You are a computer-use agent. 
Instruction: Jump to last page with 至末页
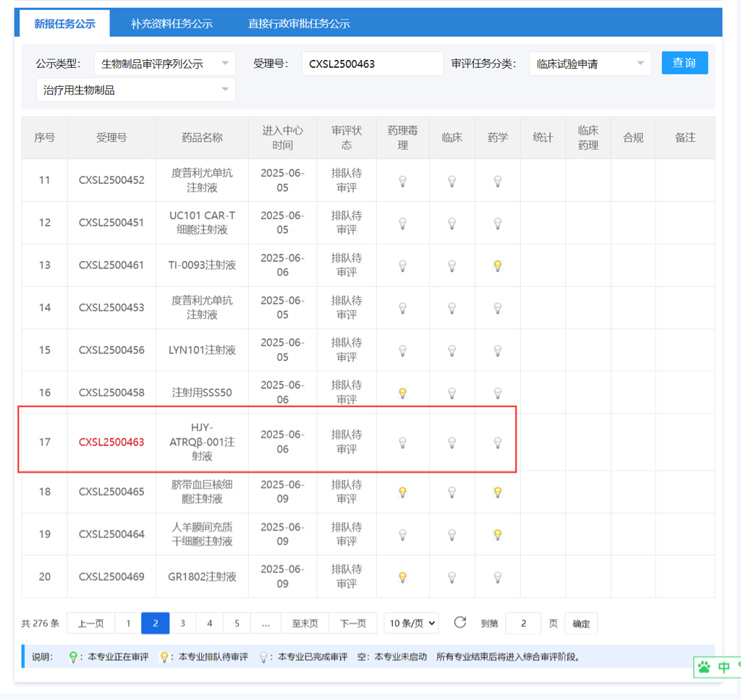coord(305,623)
